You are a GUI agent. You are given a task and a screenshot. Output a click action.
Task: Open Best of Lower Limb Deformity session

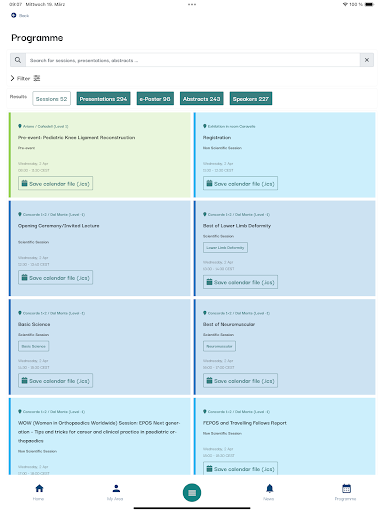point(237,226)
